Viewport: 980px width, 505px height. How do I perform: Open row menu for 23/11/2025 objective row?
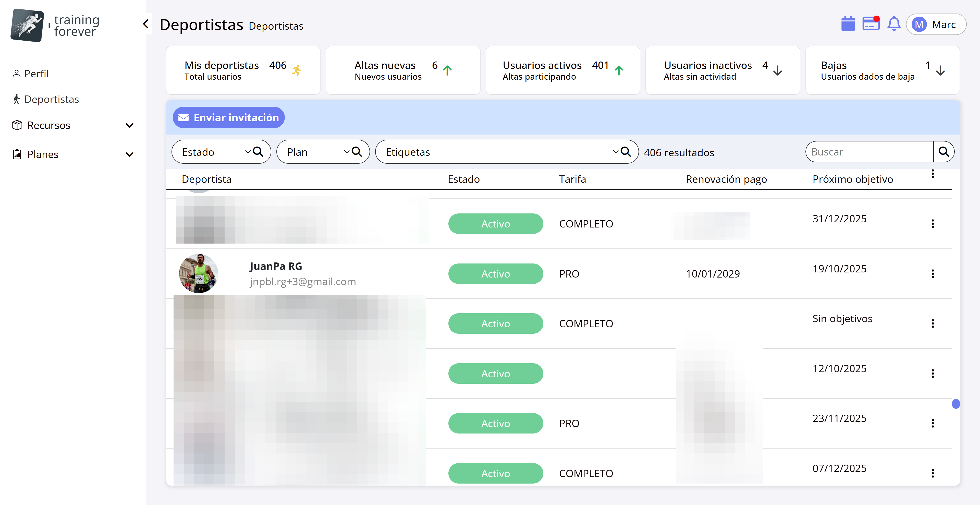(933, 423)
